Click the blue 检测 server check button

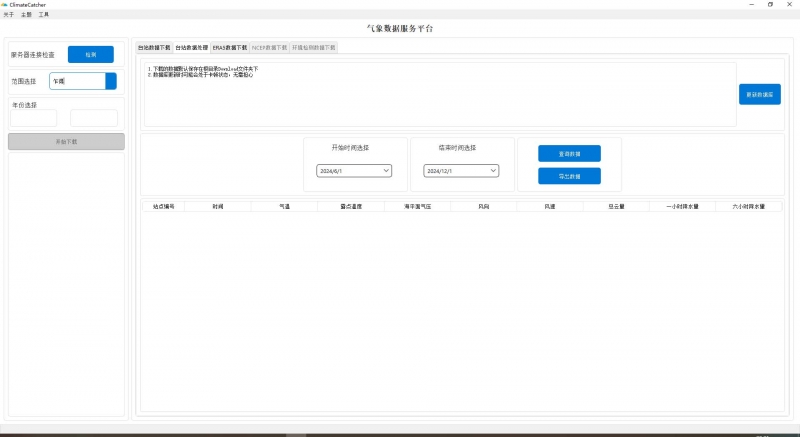click(x=90, y=55)
